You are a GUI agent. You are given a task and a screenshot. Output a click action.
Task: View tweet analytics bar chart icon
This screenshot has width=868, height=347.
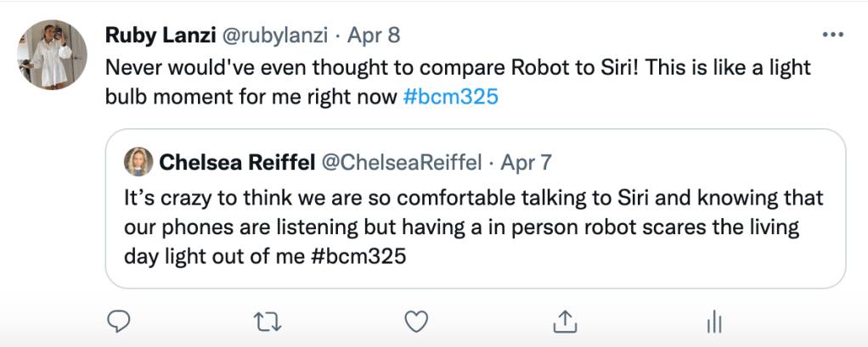(714, 322)
